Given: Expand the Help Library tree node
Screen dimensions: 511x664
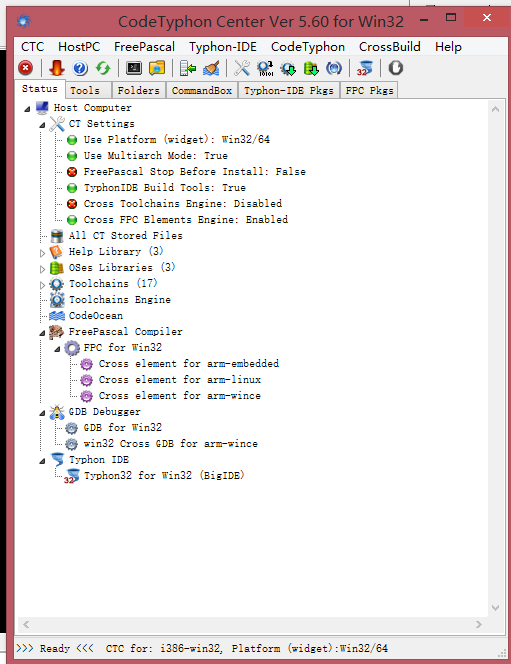Looking at the screenshot, I should 42,253.
